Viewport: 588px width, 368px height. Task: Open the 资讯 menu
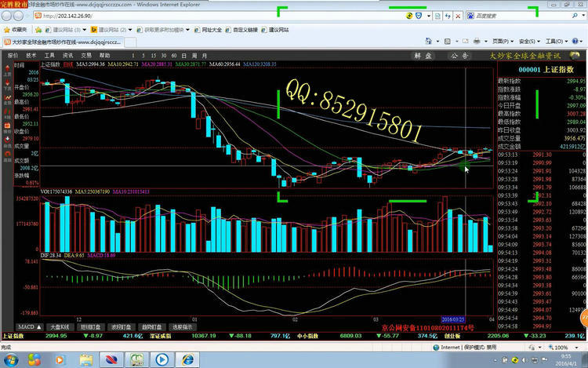68,56
